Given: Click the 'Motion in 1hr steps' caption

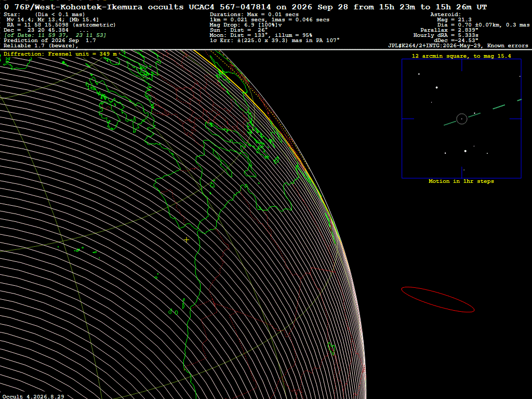Looking at the screenshot, I should (461, 181).
